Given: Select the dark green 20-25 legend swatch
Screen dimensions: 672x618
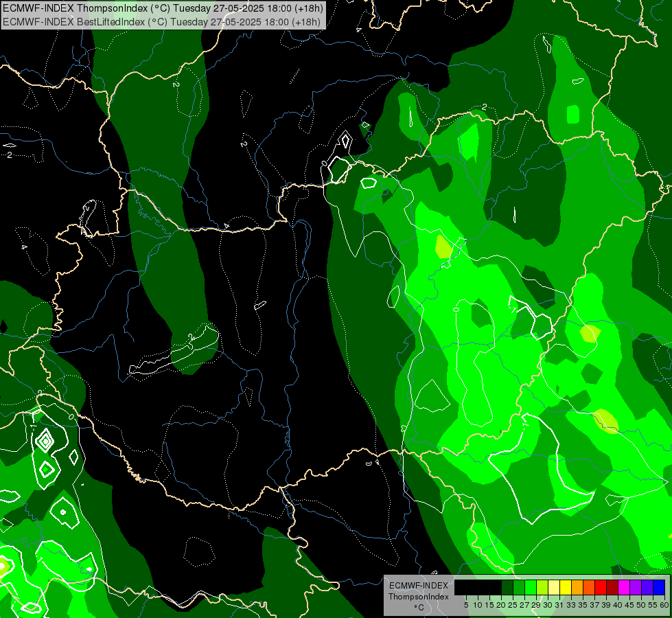Looking at the screenshot, I should click(x=507, y=587).
